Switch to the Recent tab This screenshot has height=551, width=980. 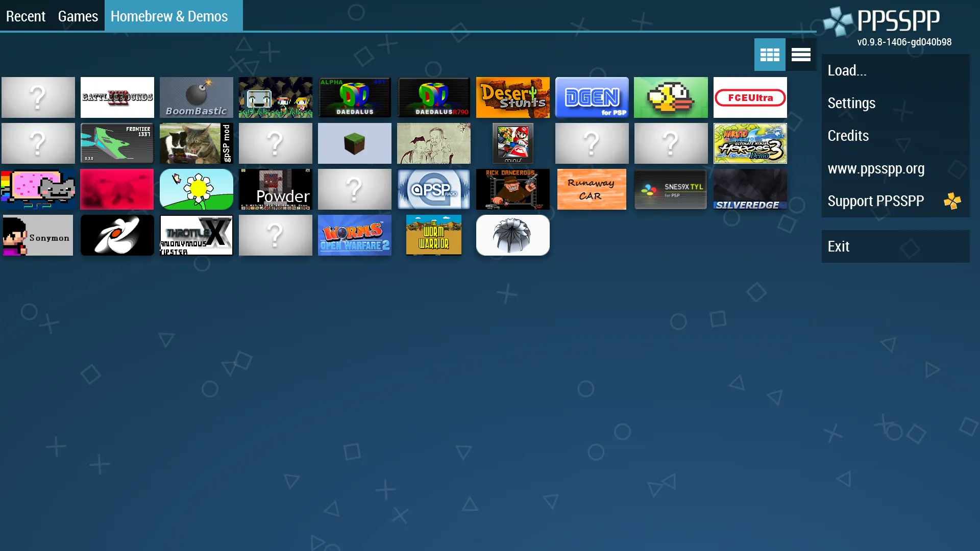[x=25, y=15]
